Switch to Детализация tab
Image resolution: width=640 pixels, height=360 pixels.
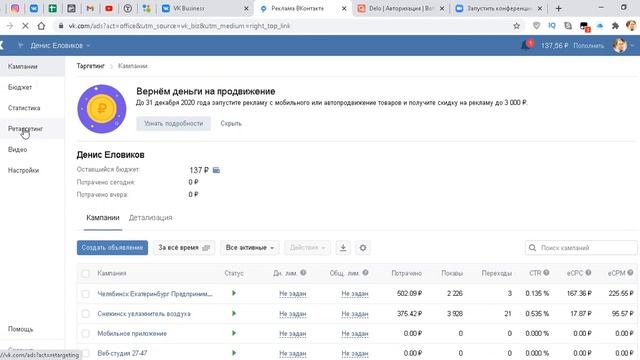point(150,218)
